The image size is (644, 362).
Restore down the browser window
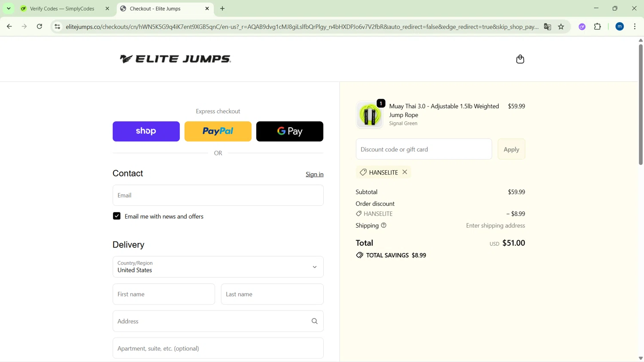pyautogui.click(x=615, y=9)
